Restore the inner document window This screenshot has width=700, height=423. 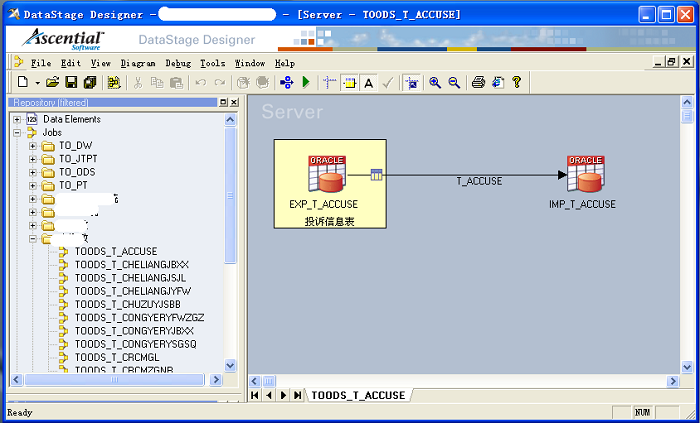pos(671,62)
